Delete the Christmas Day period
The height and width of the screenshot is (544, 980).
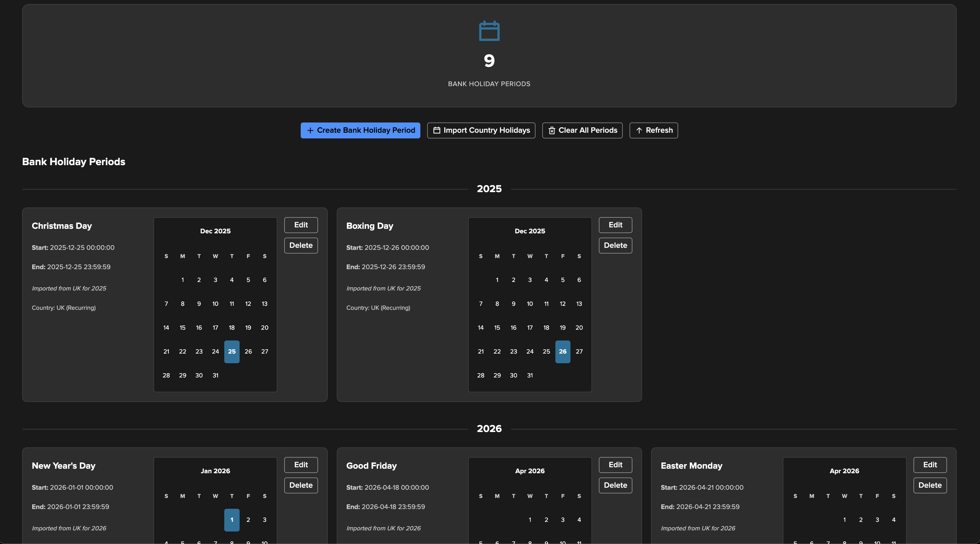pos(300,245)
